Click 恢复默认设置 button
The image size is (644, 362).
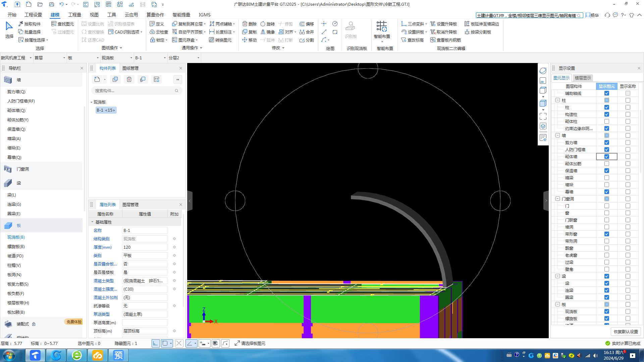626,331
